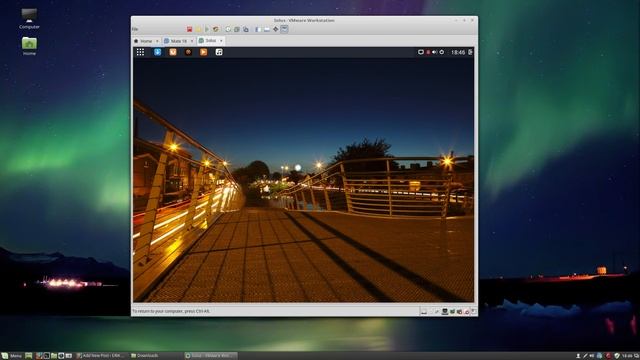
Task: Click the red power-off icon in VMware toolbar
Action: coord(189,29)
